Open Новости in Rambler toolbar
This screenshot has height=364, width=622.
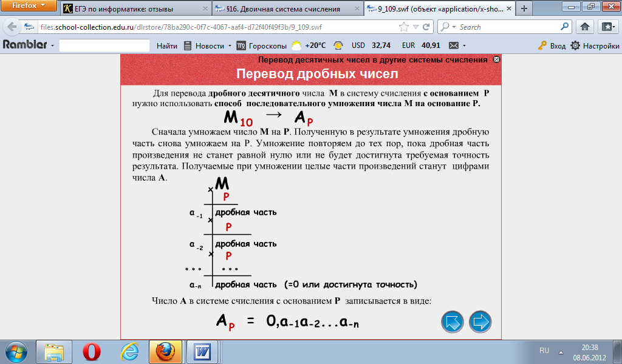click(204, 46)
